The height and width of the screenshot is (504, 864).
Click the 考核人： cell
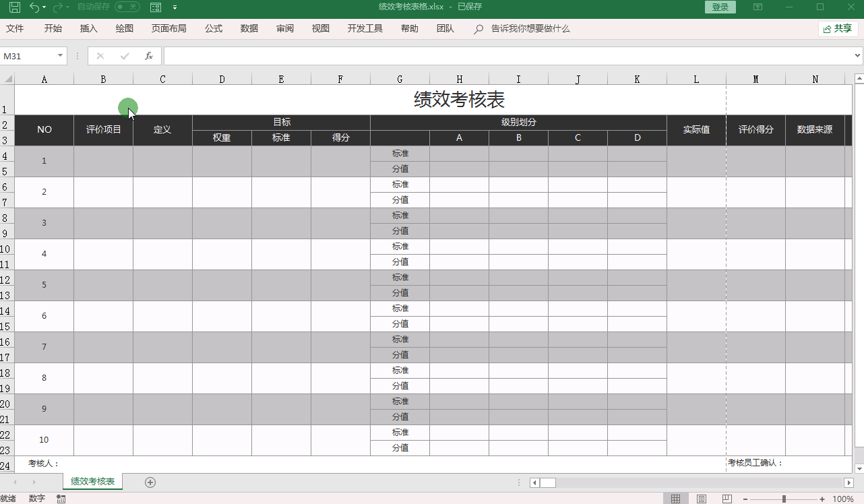pos(44,464)
